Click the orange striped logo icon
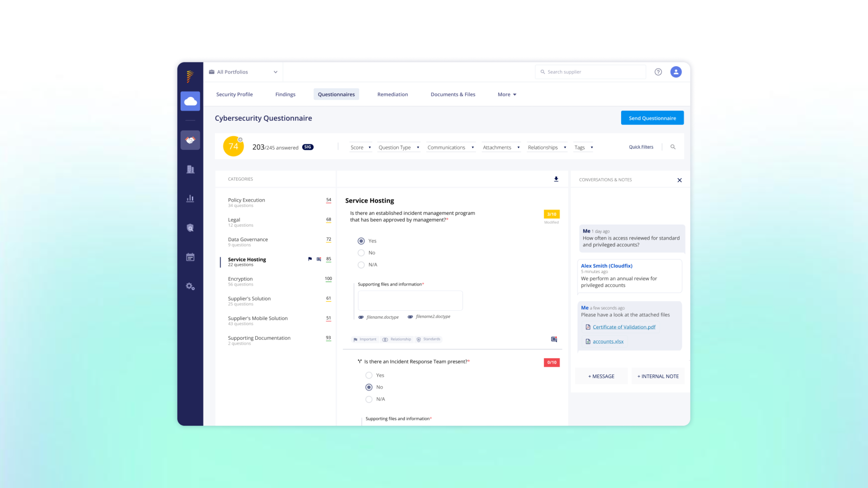Image resolution: width=868 pixels, height=488 pixels. click(190, 76)
